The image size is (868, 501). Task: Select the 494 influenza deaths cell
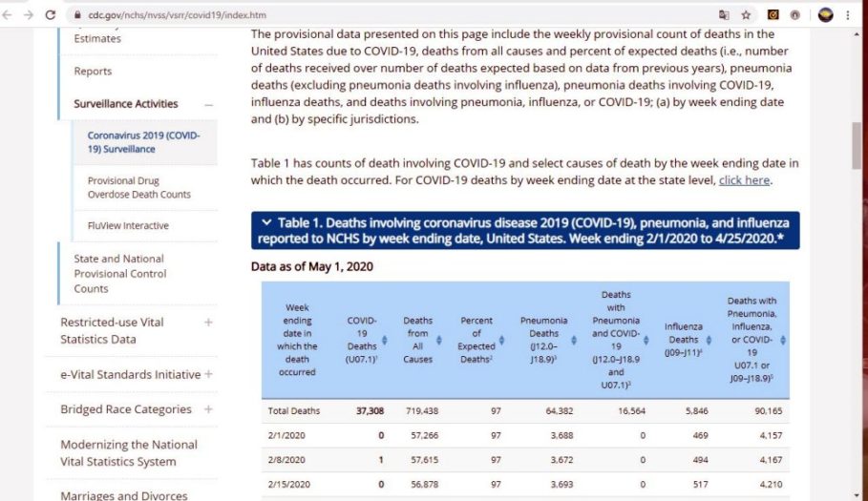point(700,460)
